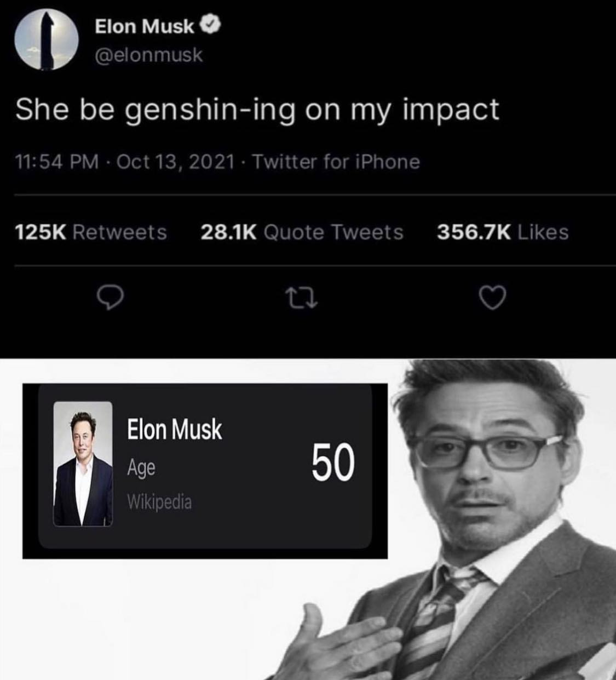The image size is (616, 680).
Task: Click the Twitter for iPhone source
Action: point(336,162)
